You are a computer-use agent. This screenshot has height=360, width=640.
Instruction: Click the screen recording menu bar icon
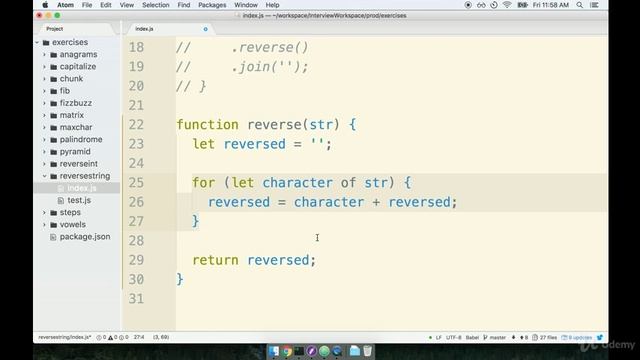tap(468, 5)
